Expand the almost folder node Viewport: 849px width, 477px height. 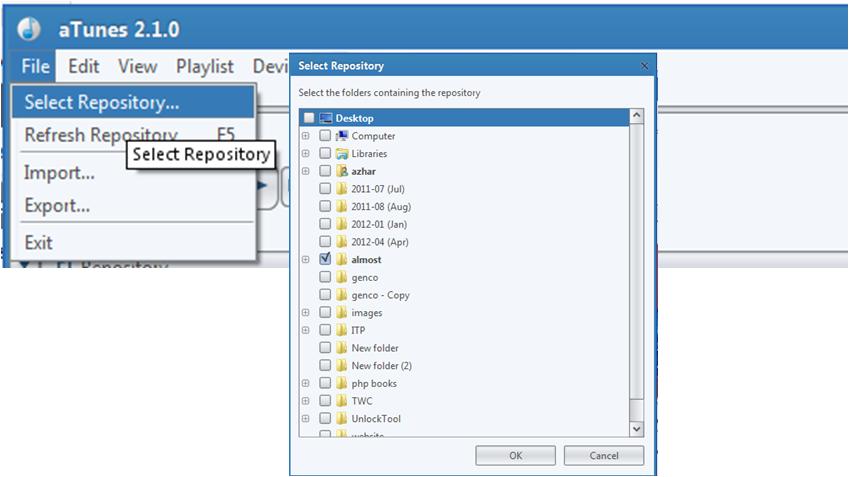click(x=305, y=259)
